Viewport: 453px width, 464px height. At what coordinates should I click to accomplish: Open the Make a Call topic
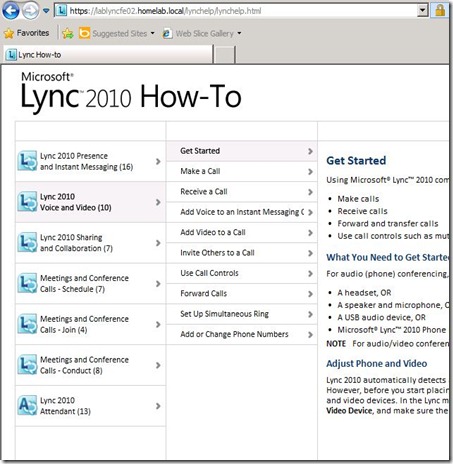click(x=242, y=172)
